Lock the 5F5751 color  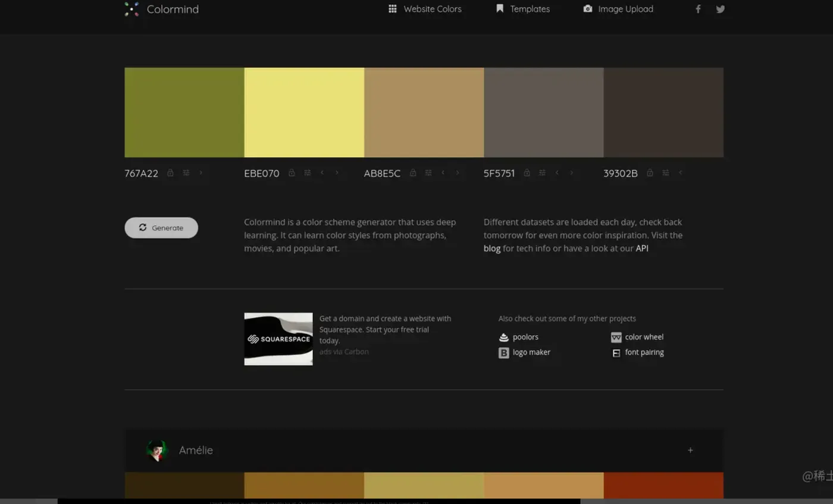[527, 173]
